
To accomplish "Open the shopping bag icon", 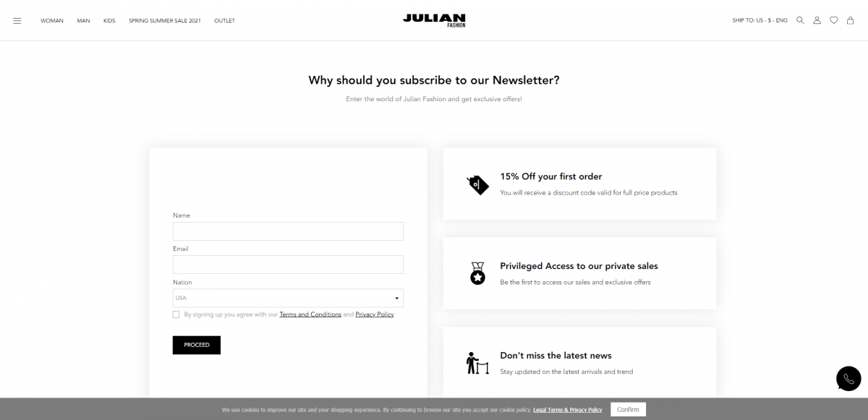I will pyautogui.click(x=851, y=20).
